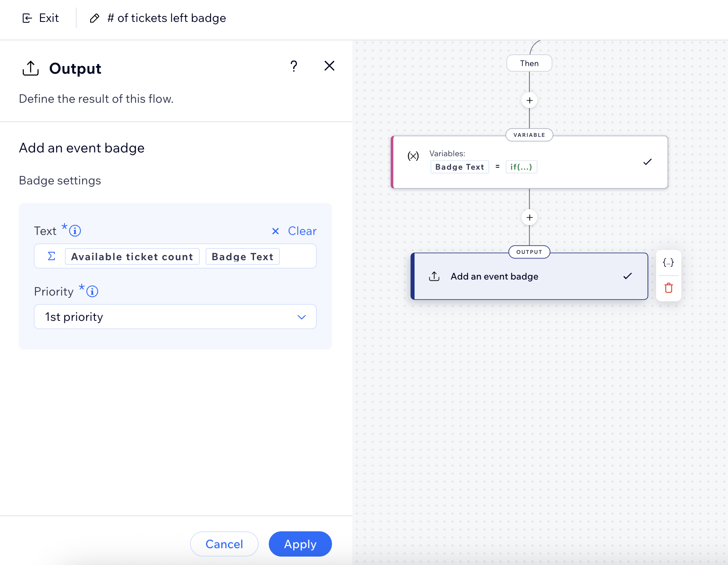This screenshot has height=565, width=728.
Task: Click the sigma formula icon in Text field
Action: (51, 256)
